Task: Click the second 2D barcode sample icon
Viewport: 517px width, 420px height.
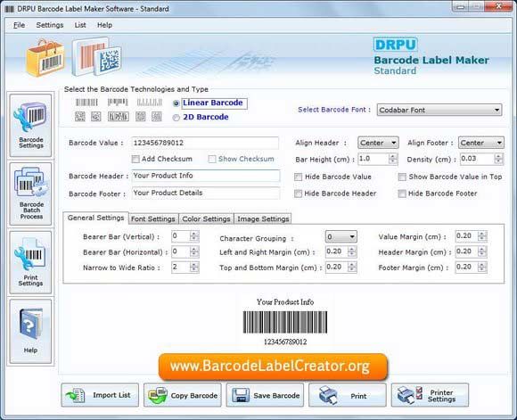Action: click(x=96, y=117)
